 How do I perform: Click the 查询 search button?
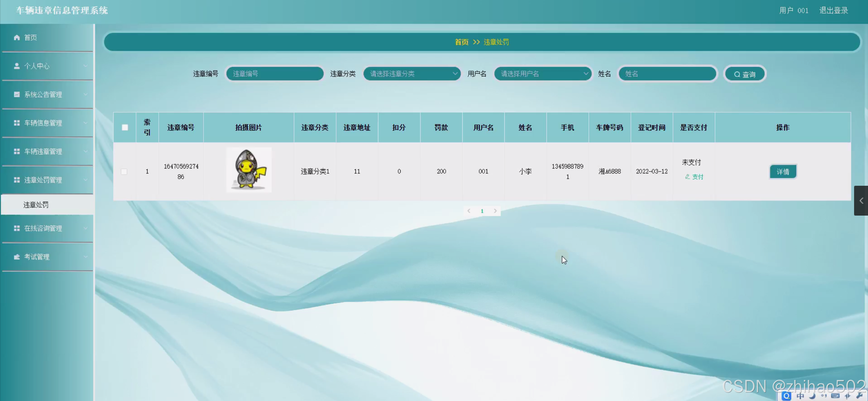[x=745, y=74]
